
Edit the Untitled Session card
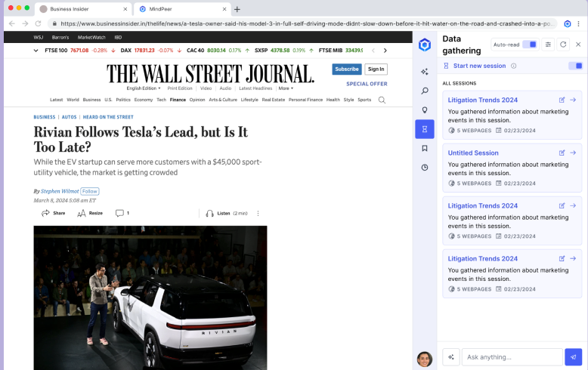[562, 153]
